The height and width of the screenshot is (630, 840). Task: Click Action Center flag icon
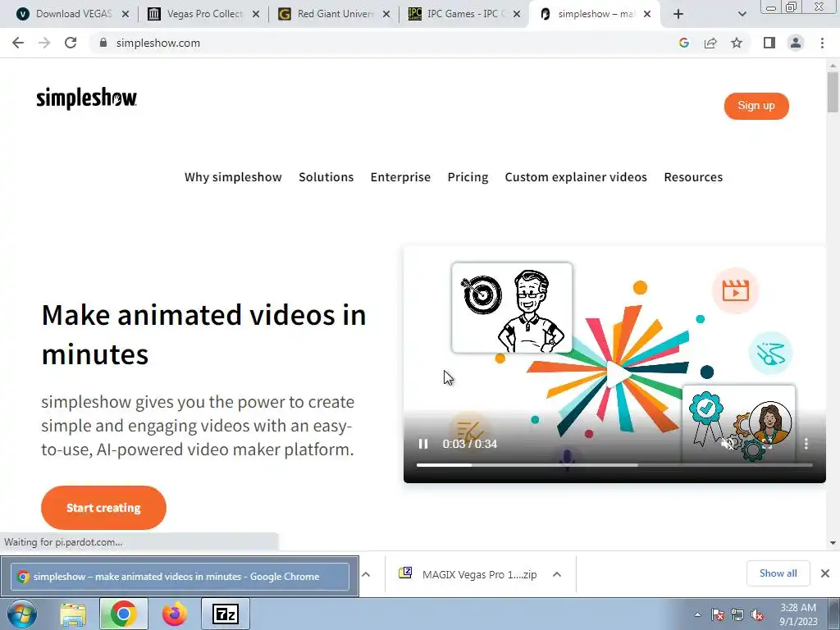pyautogui.click(x=718, y=614)
